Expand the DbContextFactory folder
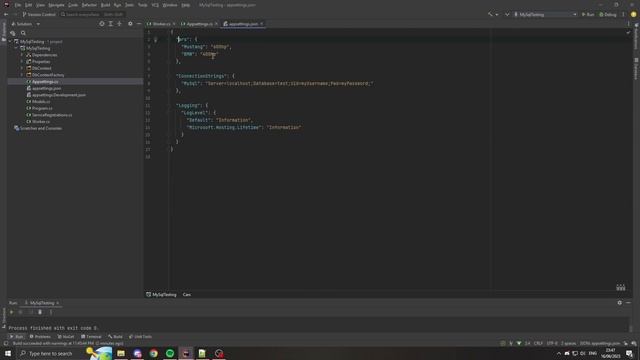This screenshot has width=640, height=360. [x=22, y=75]
